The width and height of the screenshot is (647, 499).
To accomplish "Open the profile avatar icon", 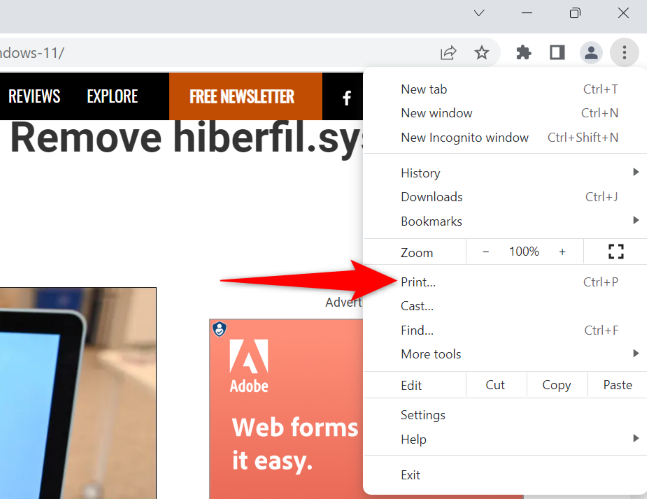I will (591, 53).
